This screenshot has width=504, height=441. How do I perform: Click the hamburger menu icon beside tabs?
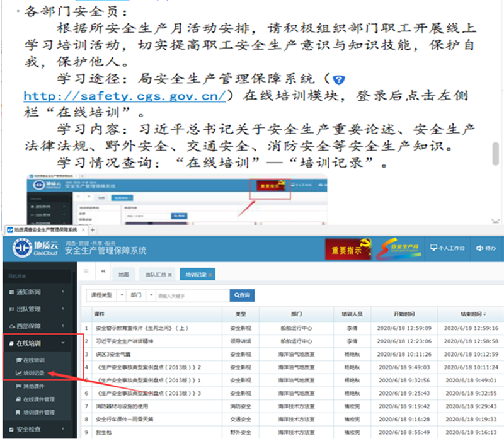tap(86, 270)
